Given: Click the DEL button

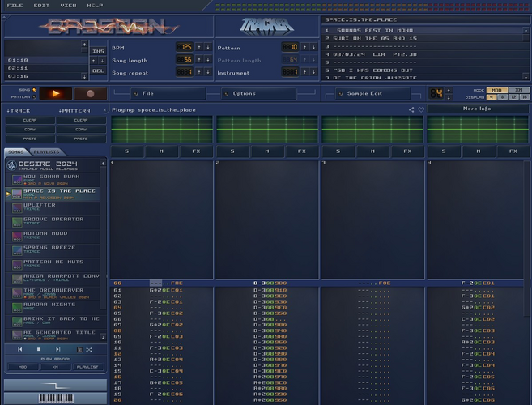Looking at the screenshot, I should 98,70.
